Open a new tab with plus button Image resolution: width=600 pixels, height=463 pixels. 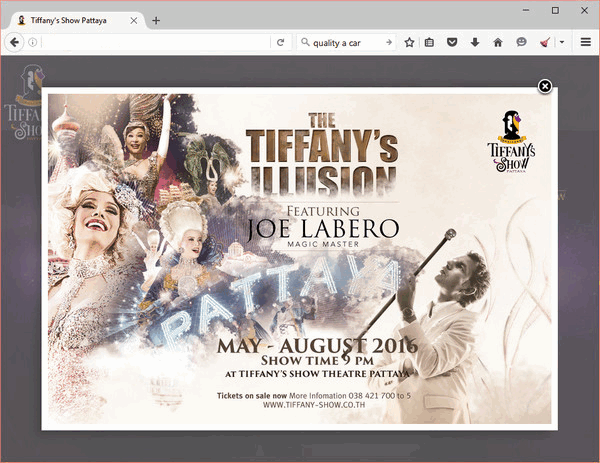156,20
